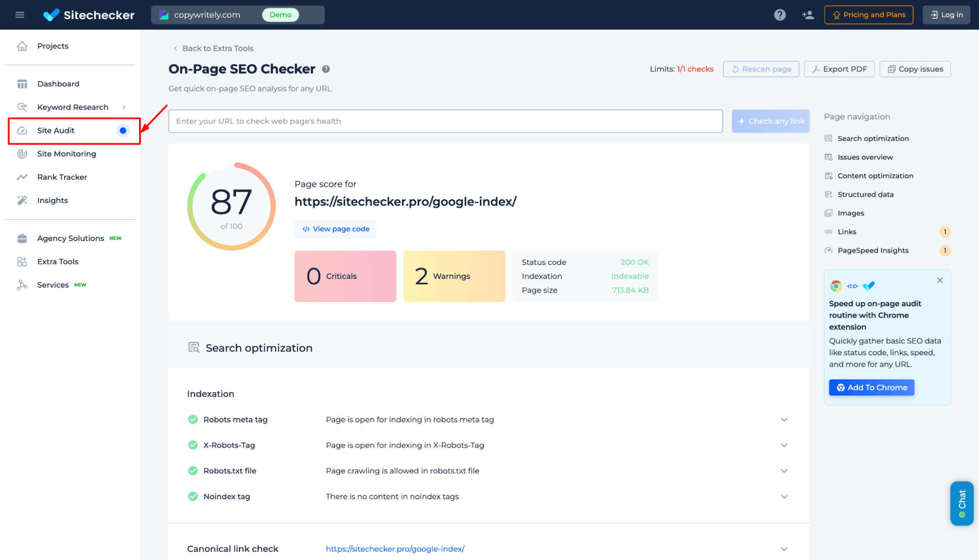
Task: Click Rescan page button
Action: 761,69
